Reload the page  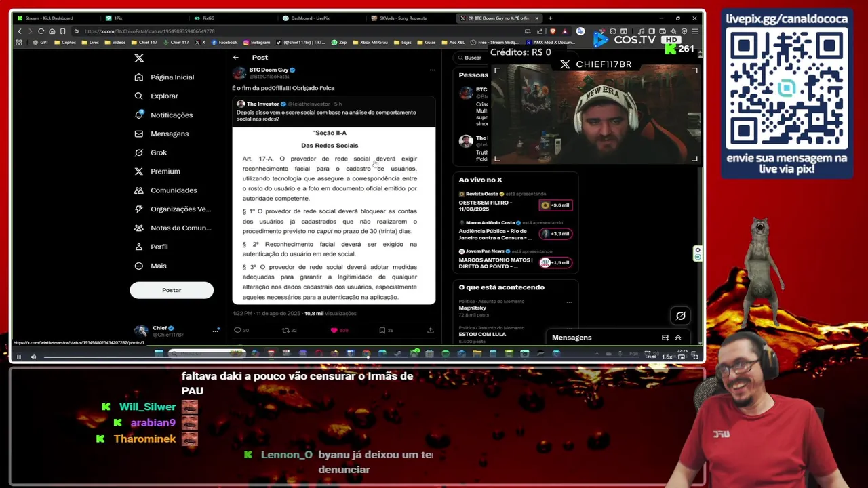click(41, 31)
